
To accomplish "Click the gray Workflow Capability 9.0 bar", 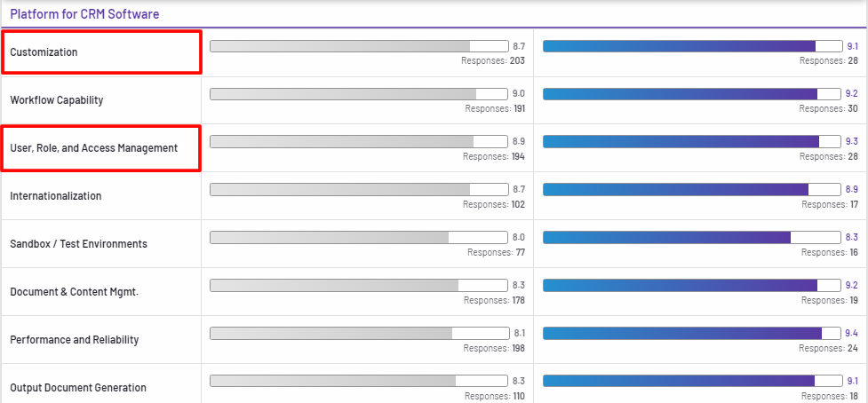I will [358, 94].
